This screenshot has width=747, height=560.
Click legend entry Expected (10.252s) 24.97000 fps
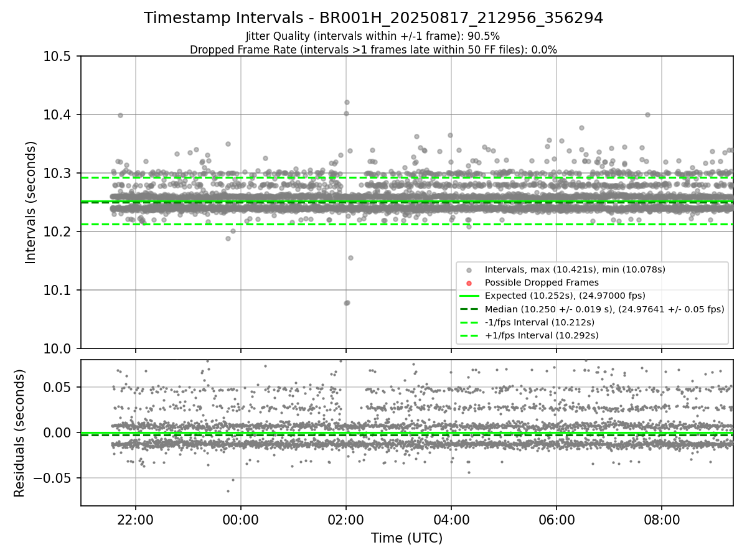(x=565, y=296)
